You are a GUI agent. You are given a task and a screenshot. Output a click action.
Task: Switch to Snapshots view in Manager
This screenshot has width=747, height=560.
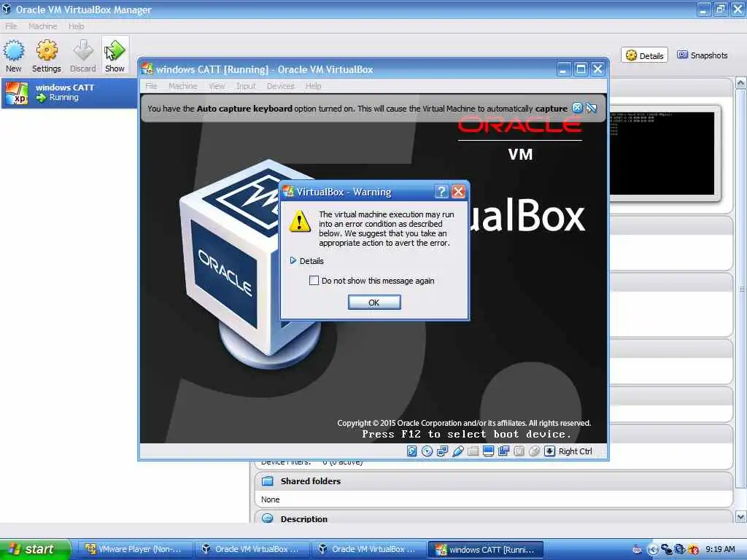pos(703,55)
